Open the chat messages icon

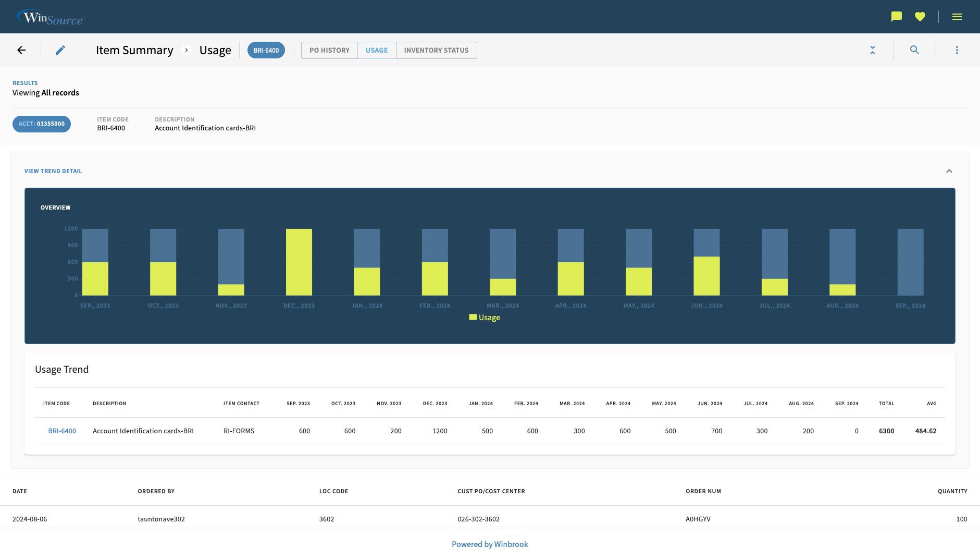click(x=896, y=16)
